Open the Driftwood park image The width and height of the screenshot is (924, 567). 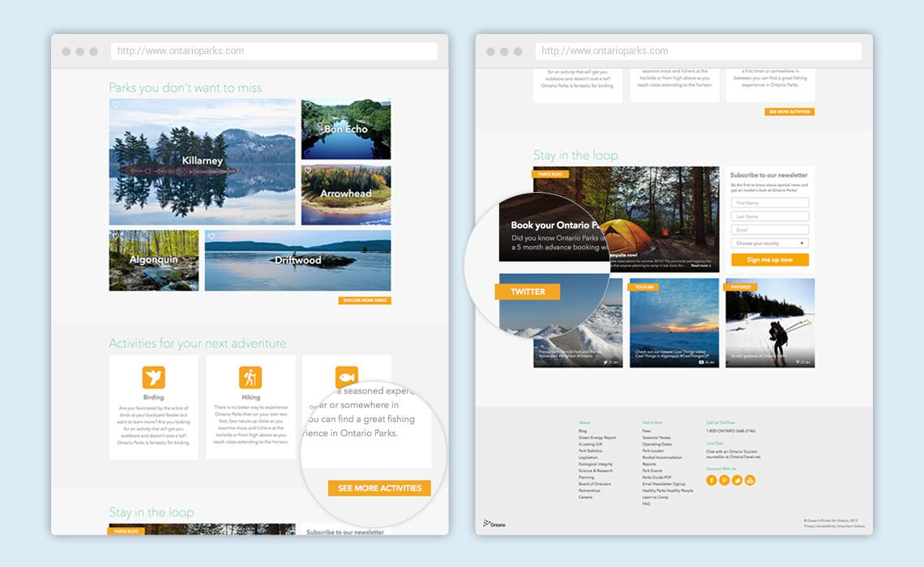pyautogui.click(x=297, y=260)
